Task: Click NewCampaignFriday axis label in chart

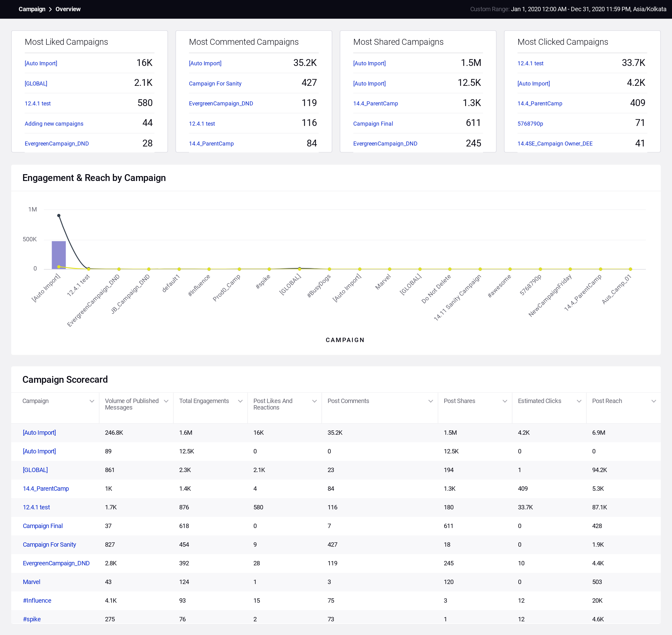Action: click(x=550, y=295)
